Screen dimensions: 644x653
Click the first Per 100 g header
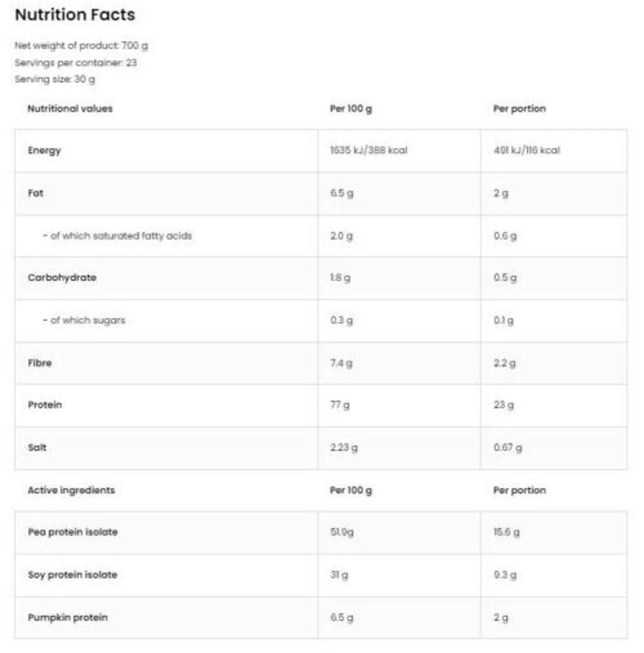351,108
